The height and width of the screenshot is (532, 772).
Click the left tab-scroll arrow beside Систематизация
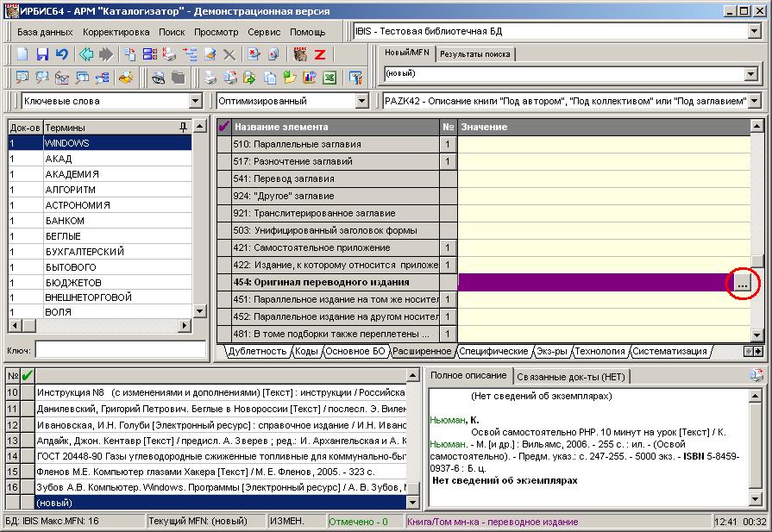click(749, 352)
